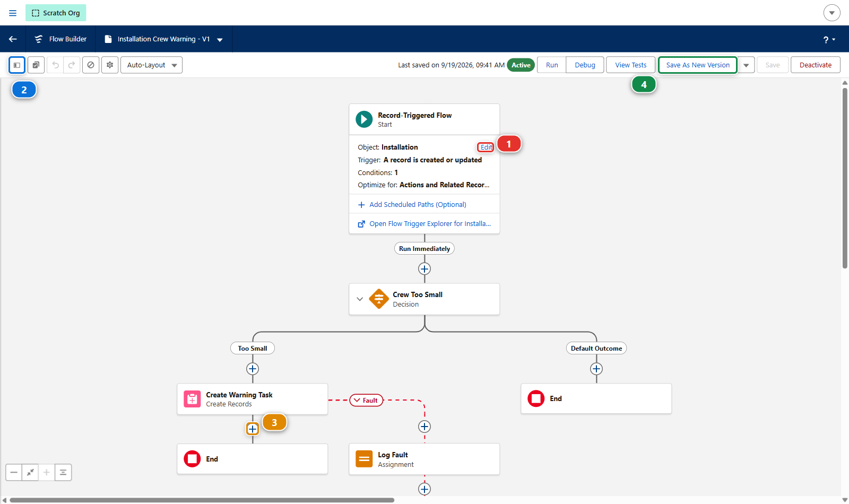Image resolution: width=849 pixels, height=504 pixels.
Task: Open the Auto-Layout dropdown
Action: tap(151, 65)
